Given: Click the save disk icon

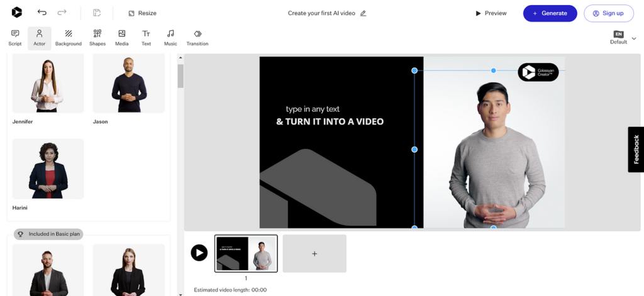Looking at the screenshot, I should point(97,13).
